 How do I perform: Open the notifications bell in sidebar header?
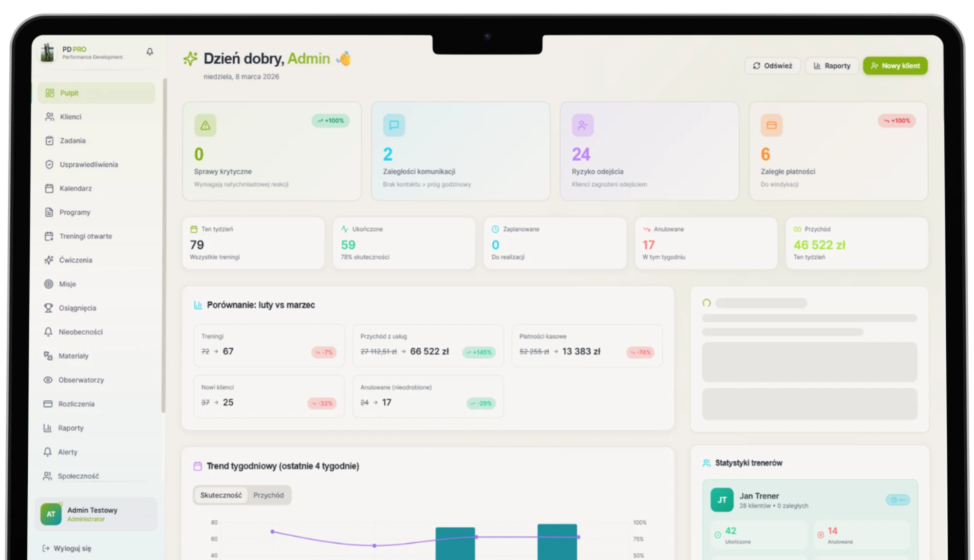(x=150, y=52)
